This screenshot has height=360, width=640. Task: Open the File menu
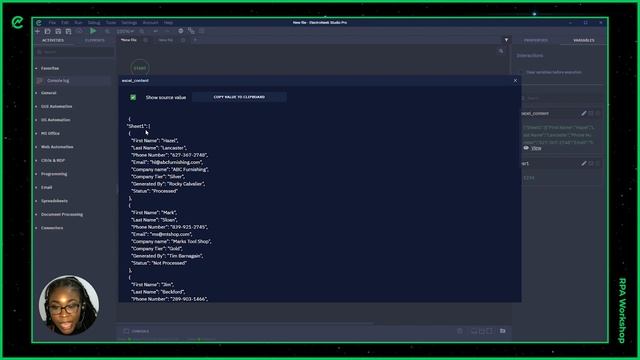click(x=52, y=23)
